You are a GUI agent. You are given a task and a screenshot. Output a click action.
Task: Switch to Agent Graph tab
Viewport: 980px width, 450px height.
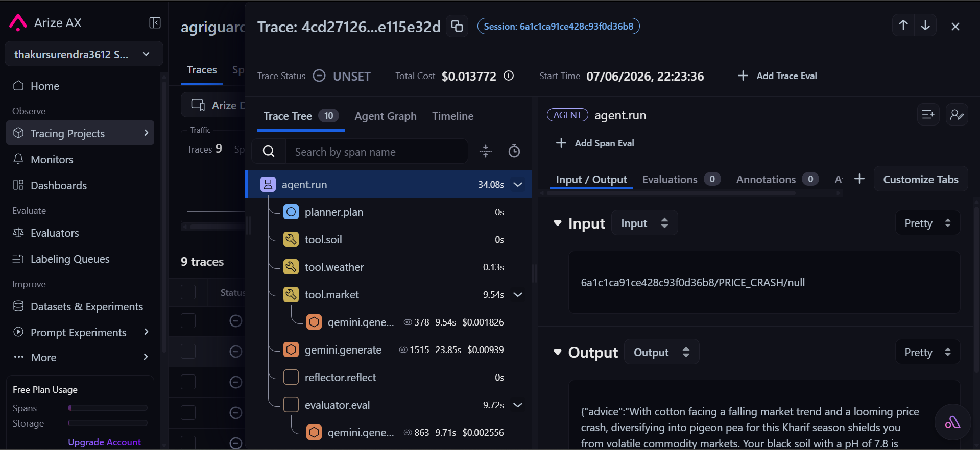tap(386, 116)
